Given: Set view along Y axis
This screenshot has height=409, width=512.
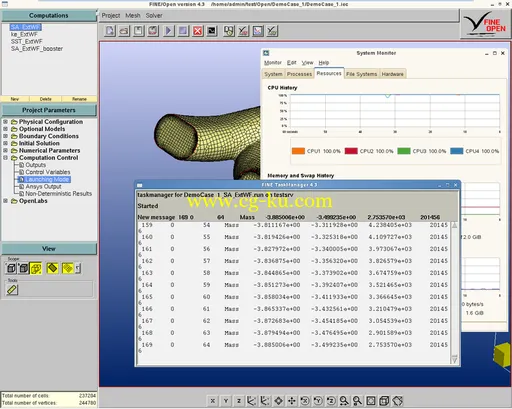Looking at the screenshot, I should click(x=226, y=401).
